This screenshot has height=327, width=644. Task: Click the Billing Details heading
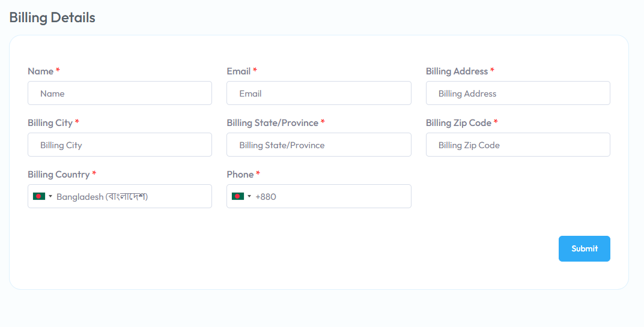coord(52,17)
